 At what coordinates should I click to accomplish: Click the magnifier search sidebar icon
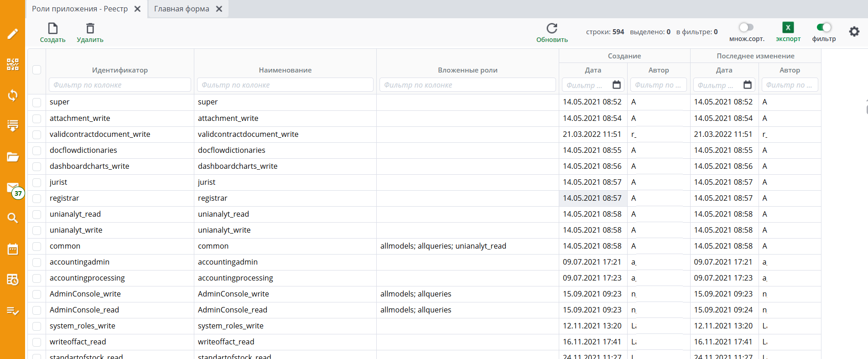[x=13, y=218]
